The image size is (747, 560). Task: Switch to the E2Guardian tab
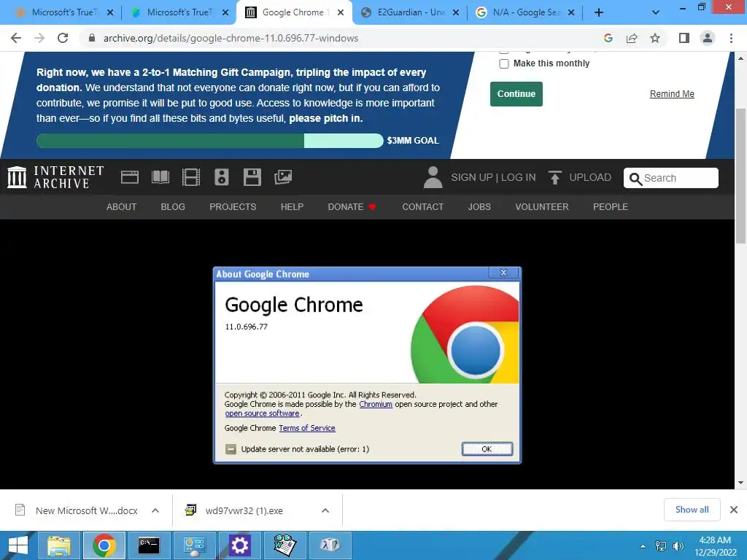tap(410, 12)
